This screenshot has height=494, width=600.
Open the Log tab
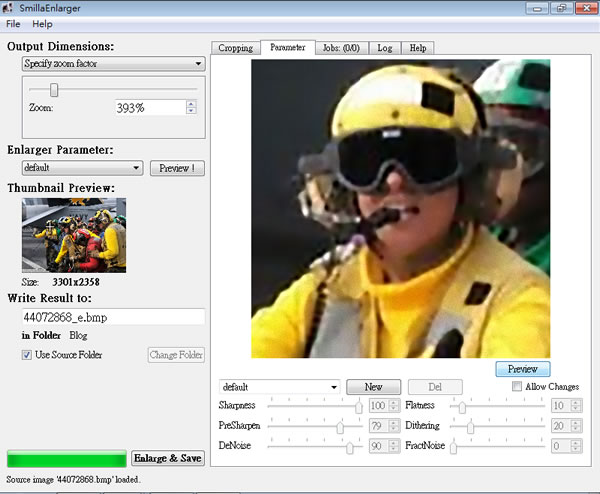[x=385, y=48]
